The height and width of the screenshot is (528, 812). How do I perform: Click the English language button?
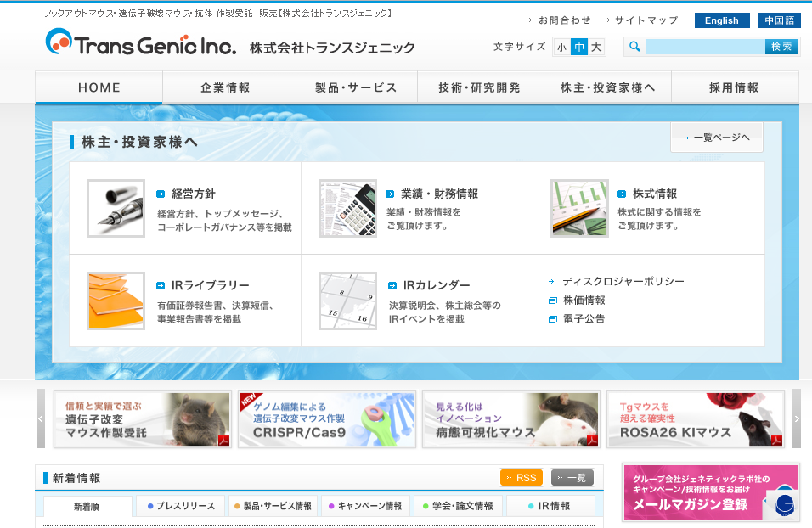[722, 20]
